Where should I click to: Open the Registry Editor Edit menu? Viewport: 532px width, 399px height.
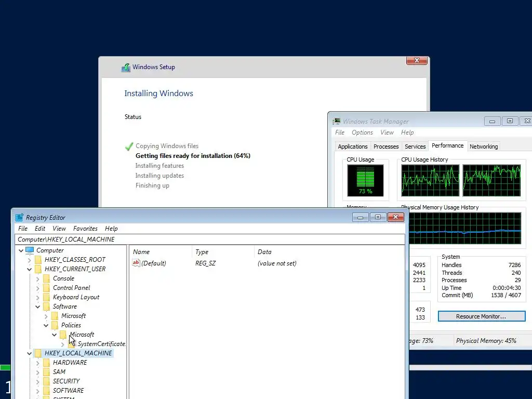point(39,229)
